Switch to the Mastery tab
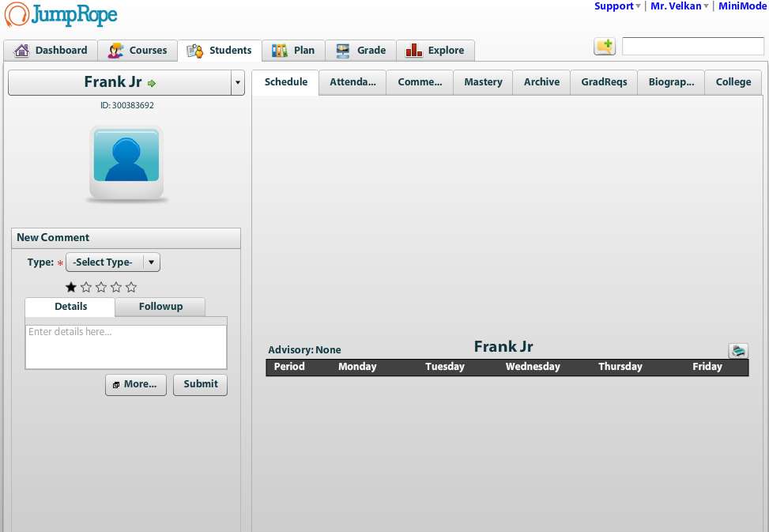The width and height of the screenshot is (769, 532). [483, 82]
